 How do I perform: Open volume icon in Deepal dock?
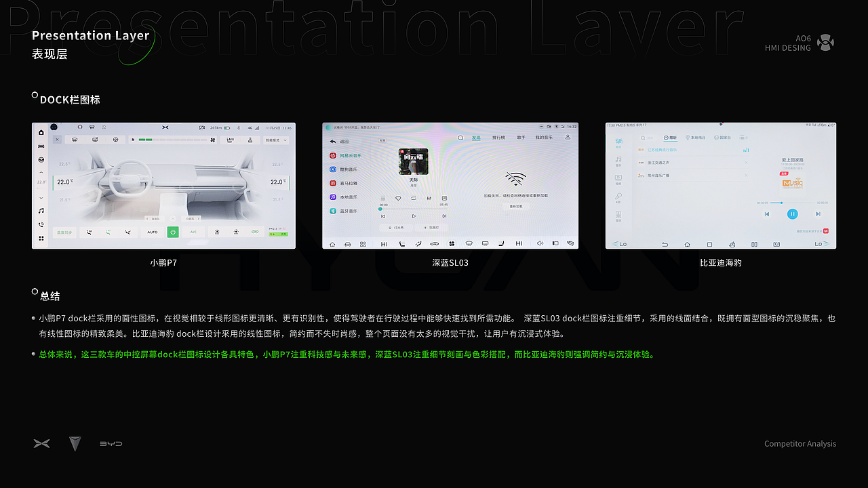[540, 243]
